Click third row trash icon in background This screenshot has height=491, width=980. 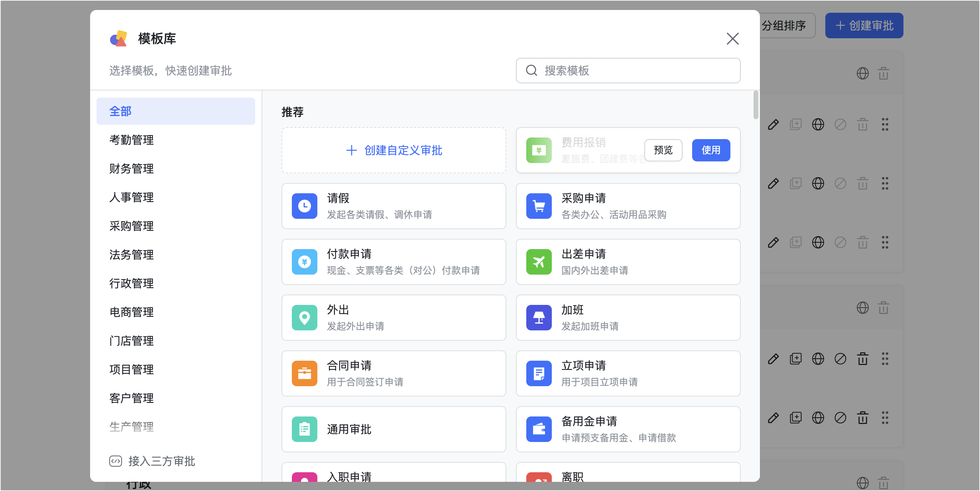(862, 243)
